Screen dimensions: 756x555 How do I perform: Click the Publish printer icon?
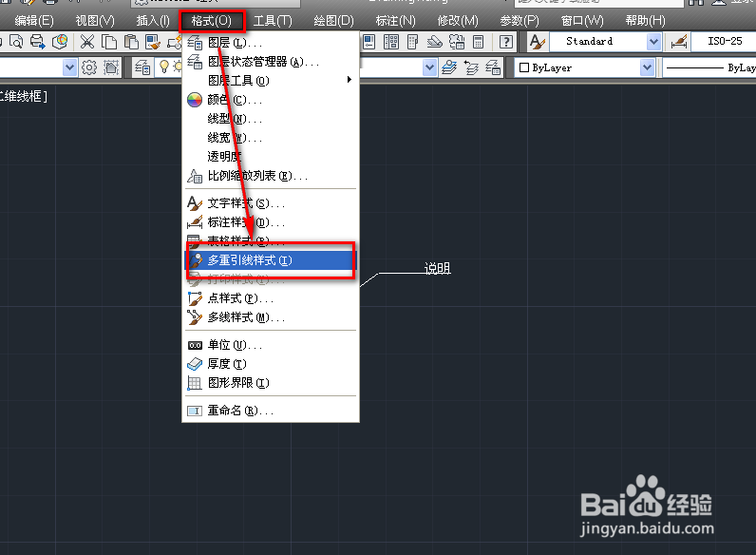38,42
